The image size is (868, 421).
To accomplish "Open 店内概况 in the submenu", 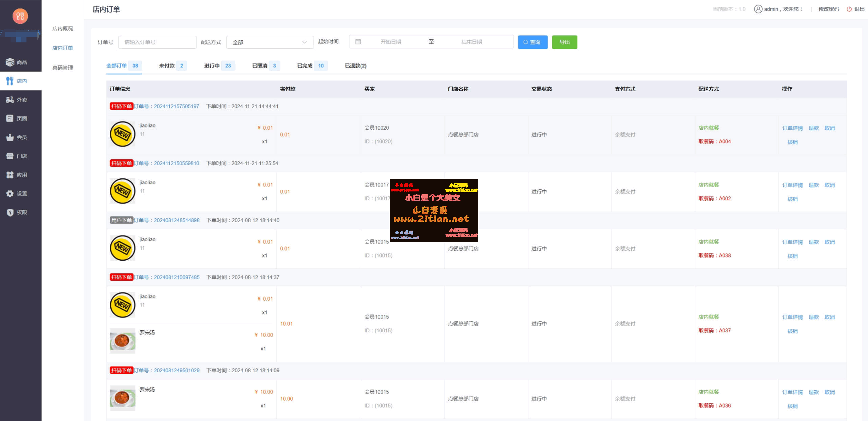I will click(62, 29).
